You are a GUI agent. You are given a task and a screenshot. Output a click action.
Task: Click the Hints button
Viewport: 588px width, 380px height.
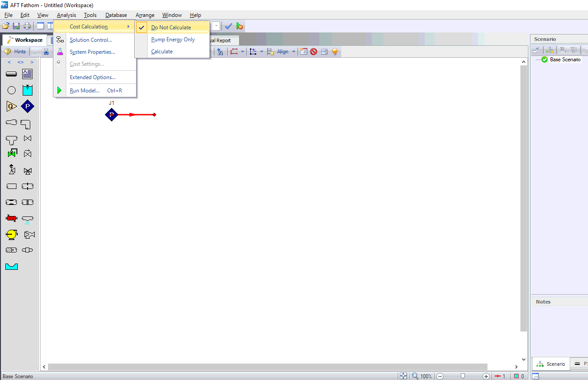15,52
